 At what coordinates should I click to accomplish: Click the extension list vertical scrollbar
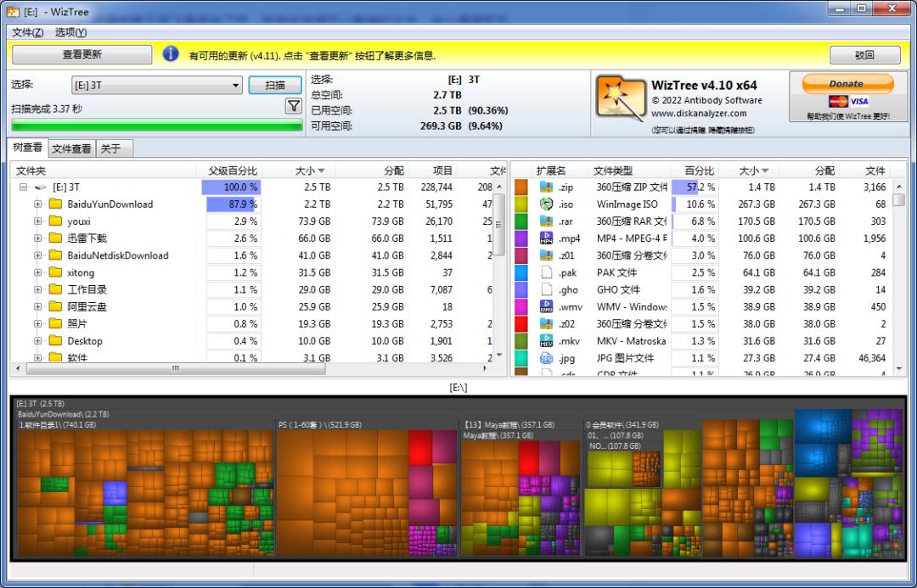pos(899,277)
